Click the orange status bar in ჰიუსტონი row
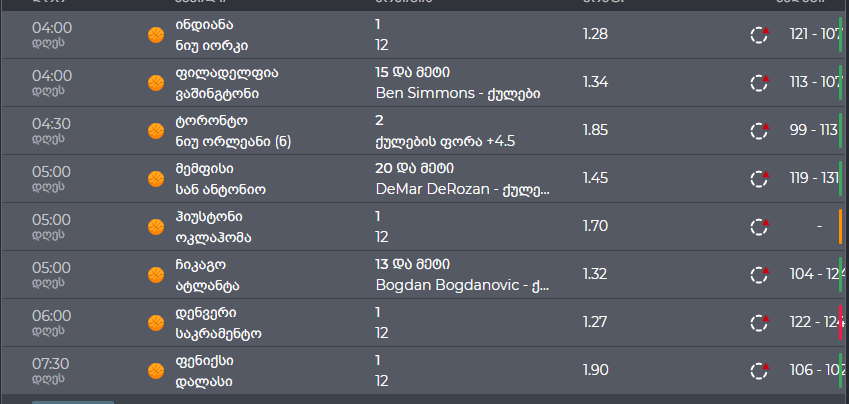849x404 pixels. [840, 226]
